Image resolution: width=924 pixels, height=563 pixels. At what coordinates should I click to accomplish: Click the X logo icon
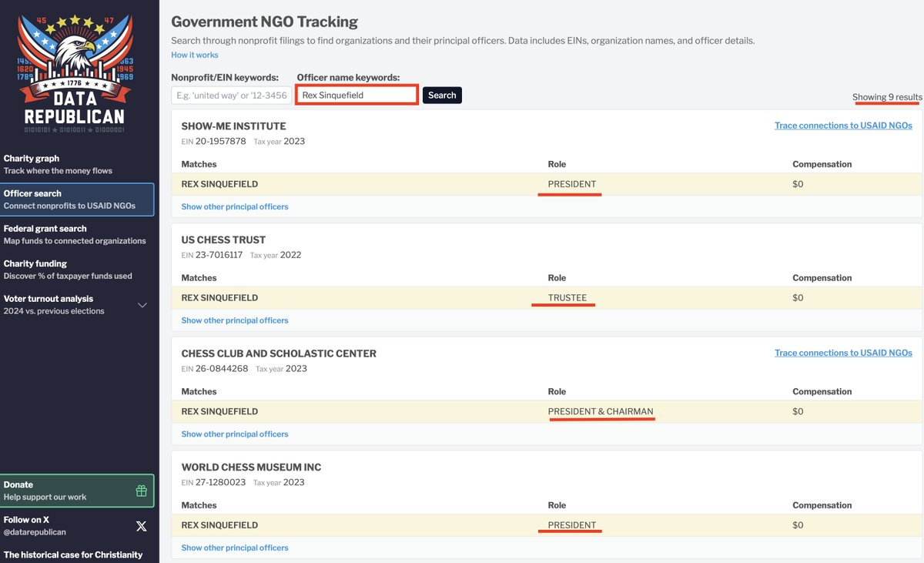pyautogui.click(x=141, y=526)
